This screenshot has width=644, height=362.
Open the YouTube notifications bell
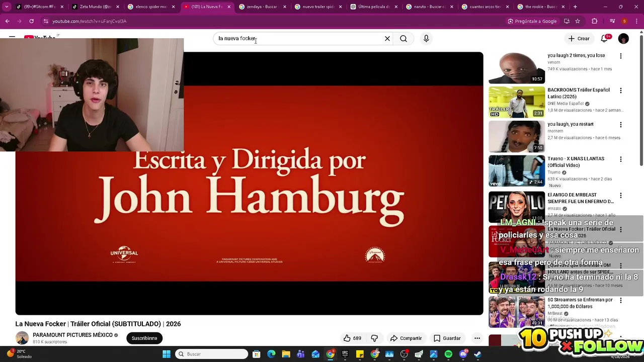pyautogui.click(x=605, y=39)
